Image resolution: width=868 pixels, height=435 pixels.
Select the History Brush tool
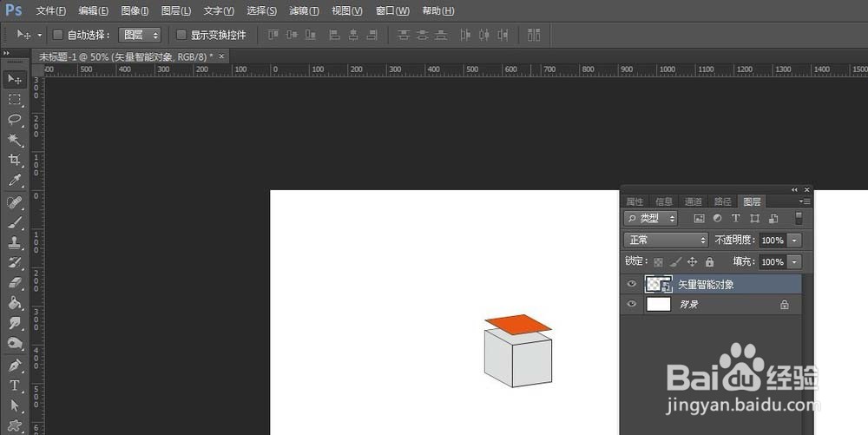[15, 262]
